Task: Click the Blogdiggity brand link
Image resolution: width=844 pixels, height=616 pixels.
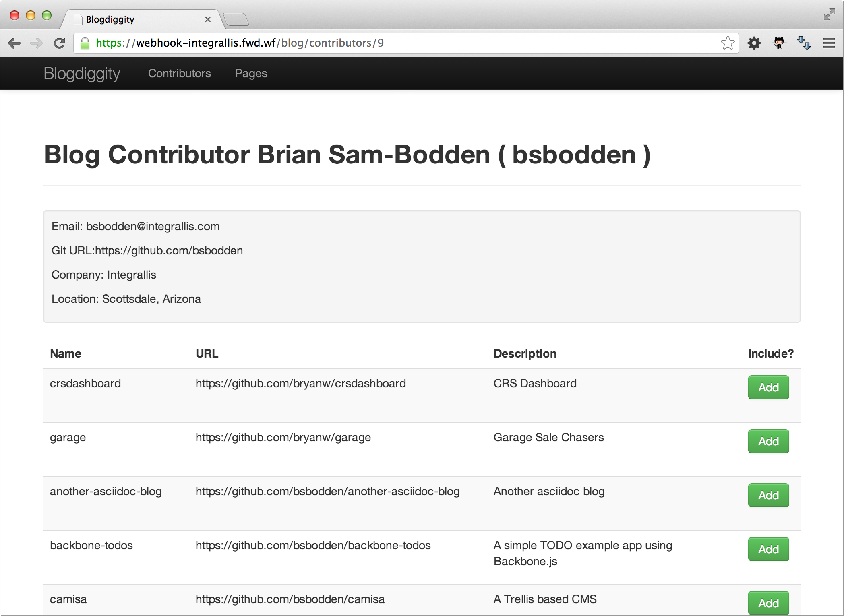Action: pyautogui.click(x=82, y=73)
